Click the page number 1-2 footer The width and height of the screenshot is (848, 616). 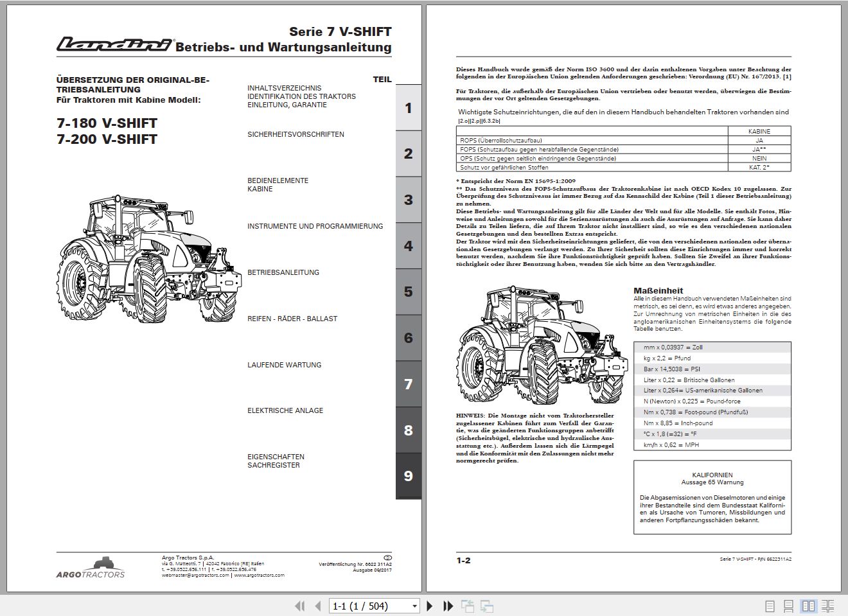coord(463,560)
